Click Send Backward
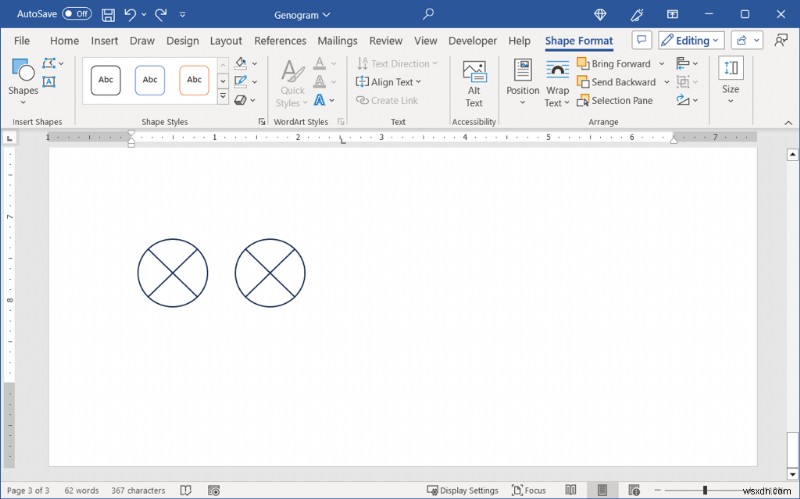Screen dimensions: 800x499 point(616,82)
